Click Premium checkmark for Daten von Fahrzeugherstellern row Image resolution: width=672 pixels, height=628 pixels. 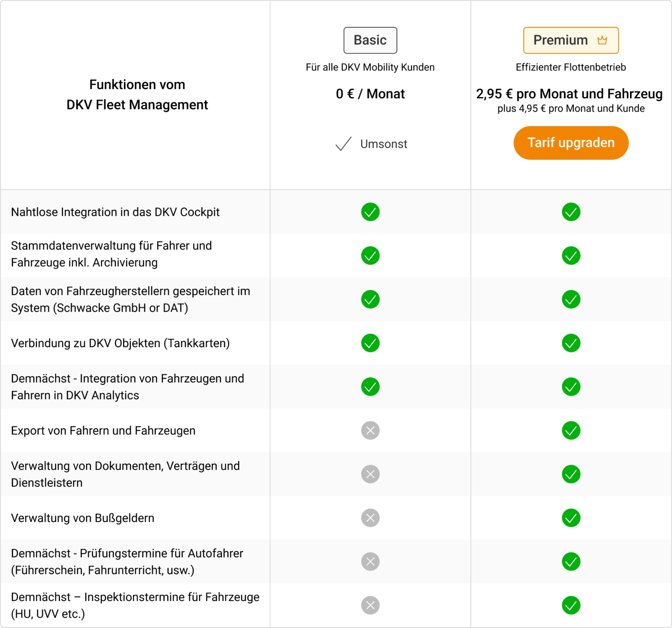pos(571,299)
